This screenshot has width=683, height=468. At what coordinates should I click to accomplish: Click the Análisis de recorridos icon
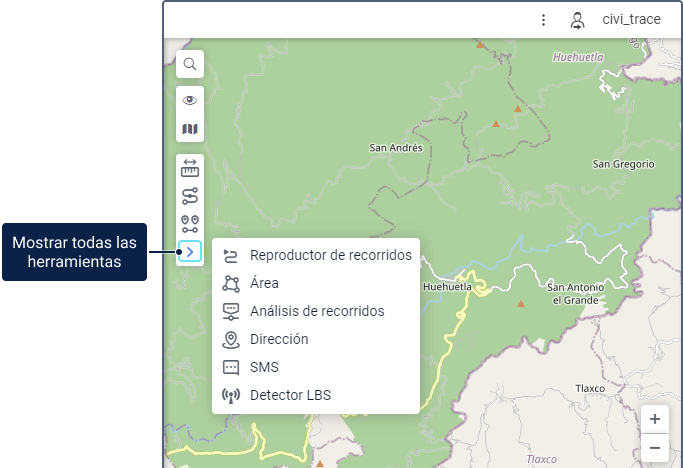(x=231, y=312)
